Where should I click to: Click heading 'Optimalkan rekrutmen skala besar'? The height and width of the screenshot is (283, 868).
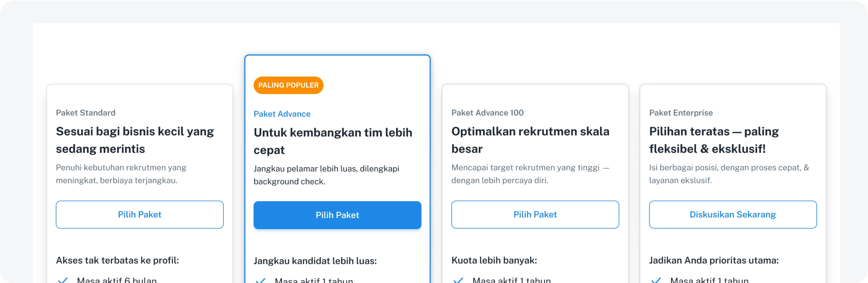coord(530,140)
